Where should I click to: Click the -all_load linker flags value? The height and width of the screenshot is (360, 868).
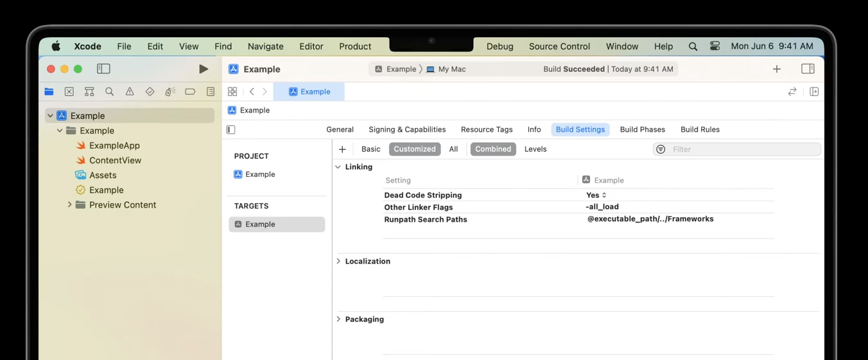[602, 207]
